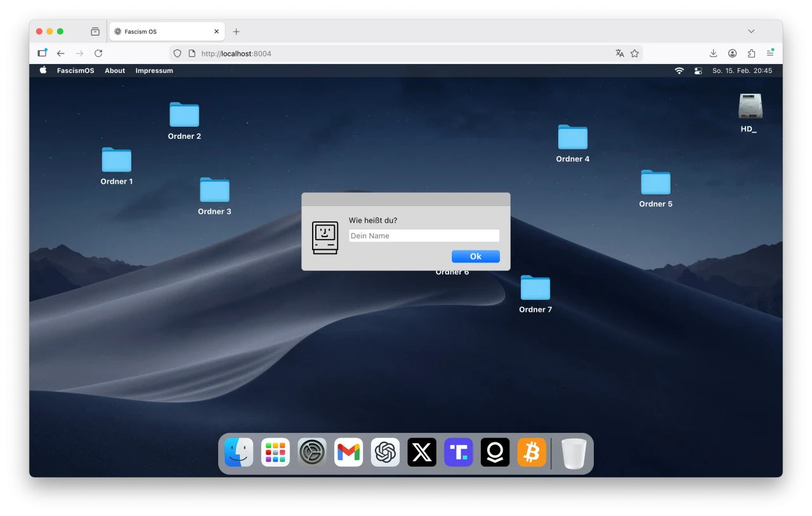Open System Preferences gear in dock
The height and width of the screenshot is (516, 812).
click(312, 453)
